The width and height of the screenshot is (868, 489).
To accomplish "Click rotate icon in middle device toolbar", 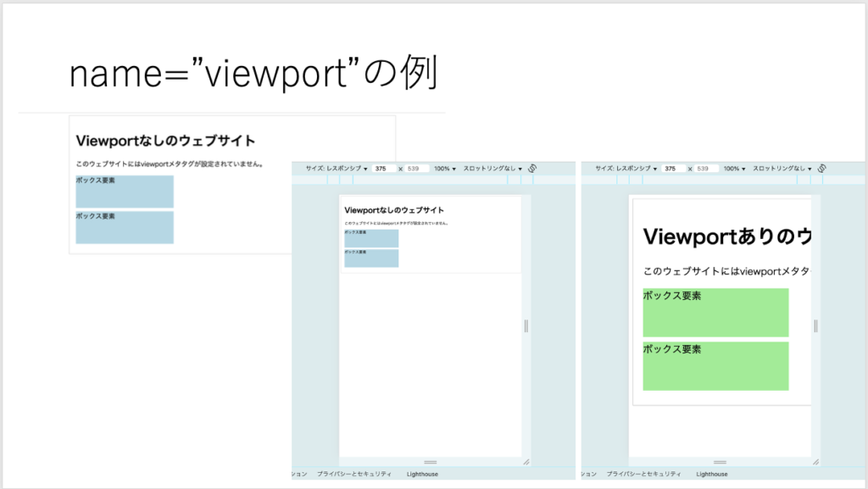I will coord(532,169).
